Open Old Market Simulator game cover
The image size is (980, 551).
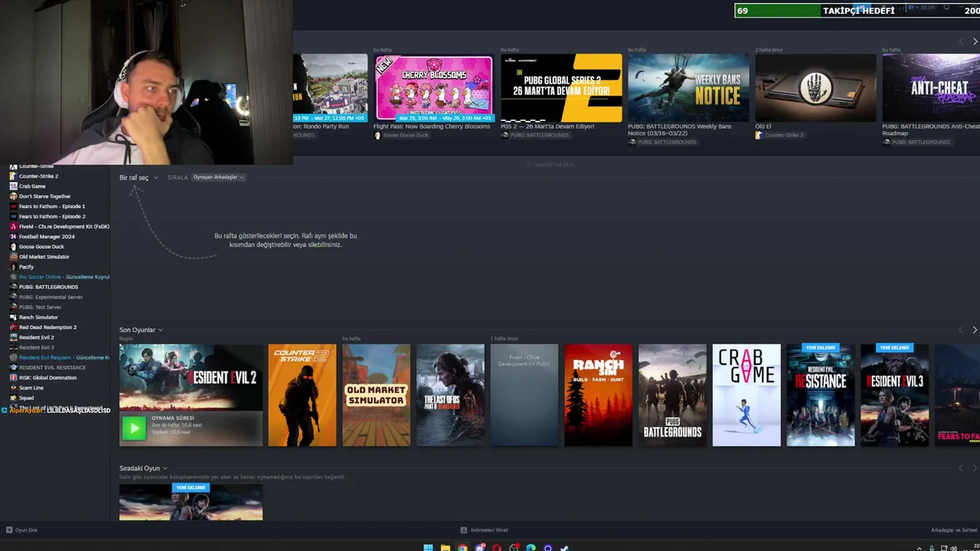(376, 395)
